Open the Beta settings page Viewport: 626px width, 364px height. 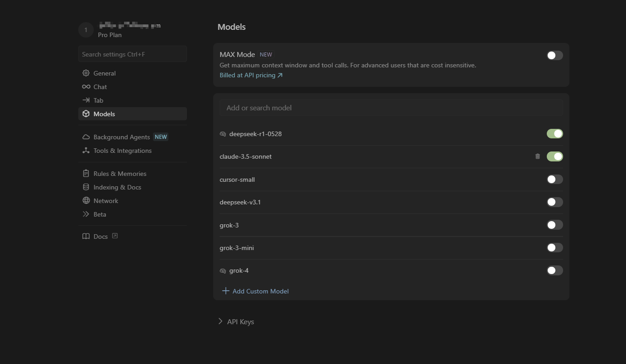click(x=100, y=214)
